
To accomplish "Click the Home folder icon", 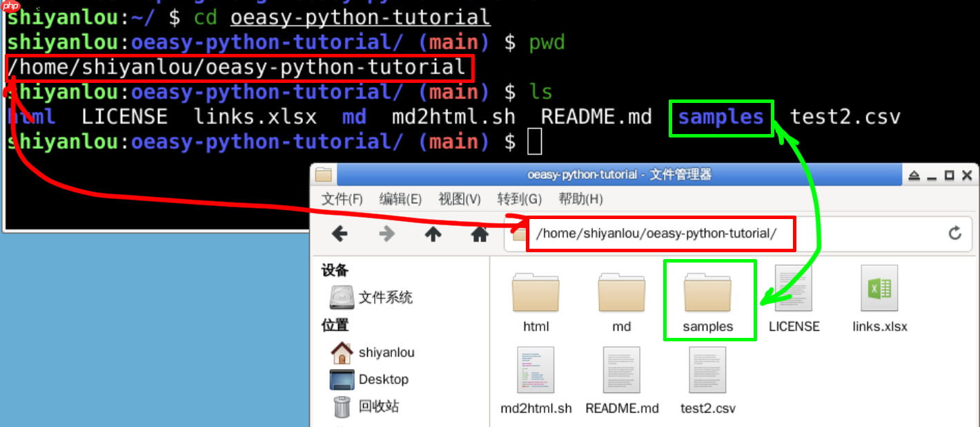I will (x=480, y=234).
